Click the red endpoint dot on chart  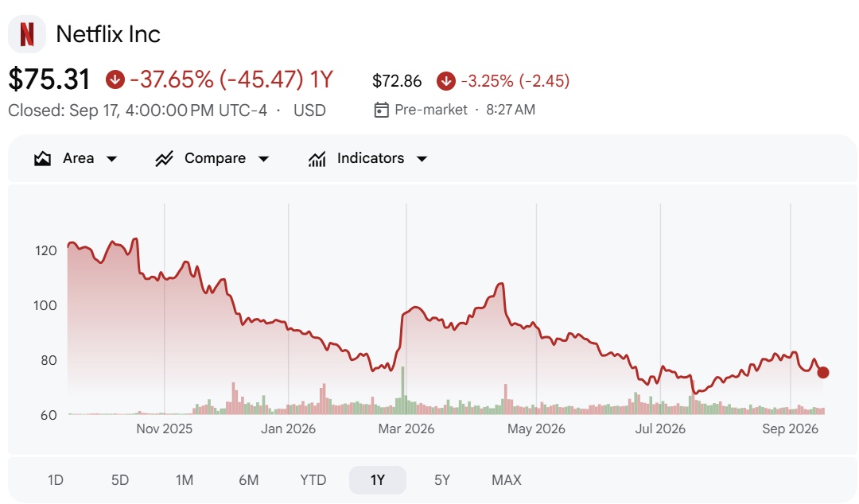click(823, 373)
